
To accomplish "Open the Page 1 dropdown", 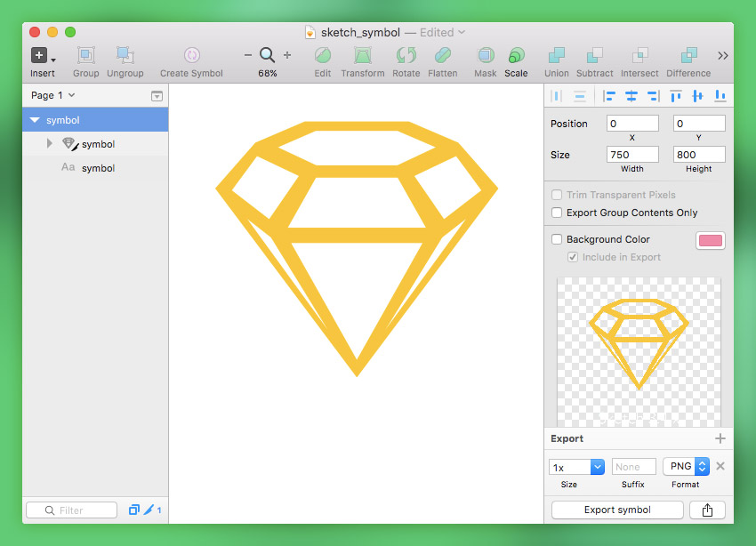I will pos(52,95).
